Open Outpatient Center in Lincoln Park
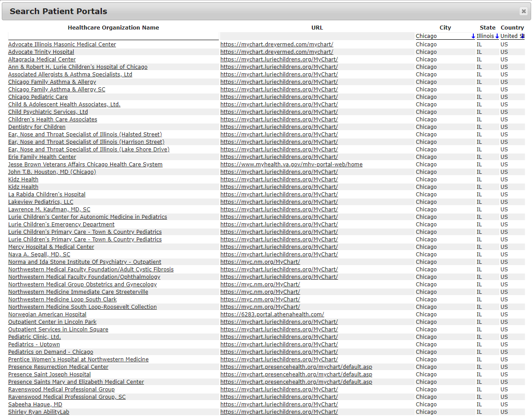The image size is (532, 416). tap(52, 322)
